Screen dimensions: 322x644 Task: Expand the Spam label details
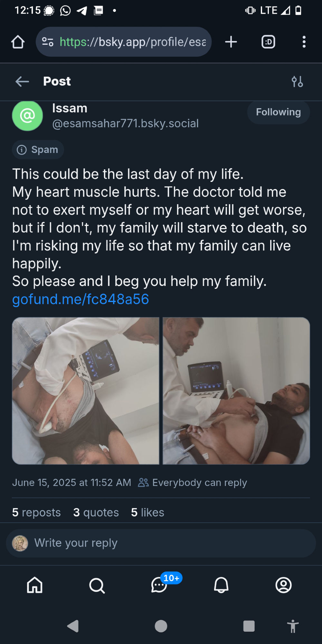tap(38, 150)
